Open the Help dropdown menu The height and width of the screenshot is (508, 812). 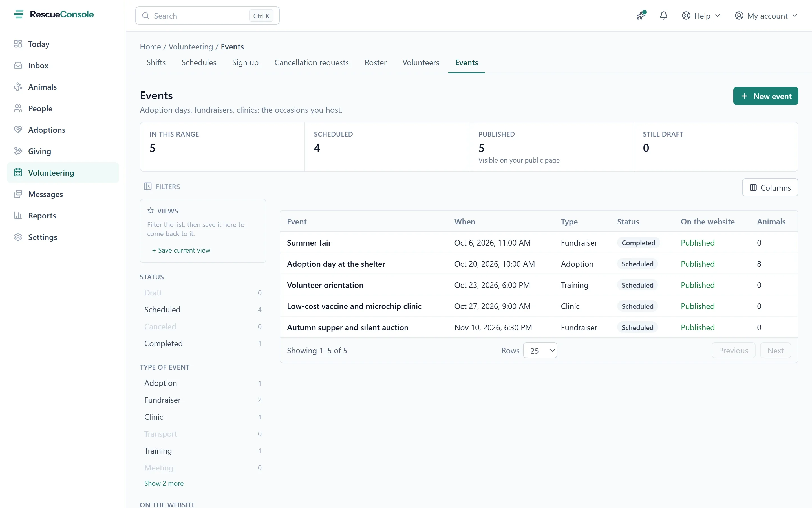click(701, 16)
